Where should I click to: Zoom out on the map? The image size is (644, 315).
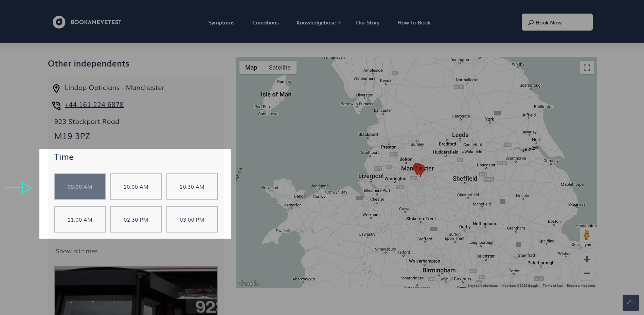(x=587, y=273)
